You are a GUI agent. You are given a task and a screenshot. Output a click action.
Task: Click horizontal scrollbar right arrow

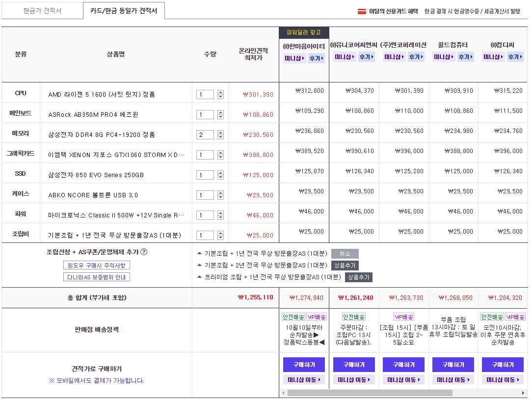click(x=523, y=393)
